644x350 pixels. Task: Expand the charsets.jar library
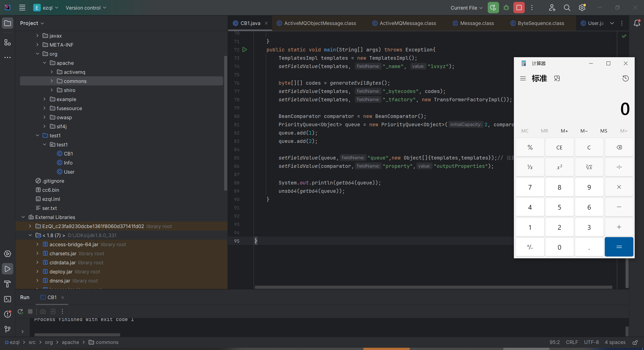(x=37, y=253)
